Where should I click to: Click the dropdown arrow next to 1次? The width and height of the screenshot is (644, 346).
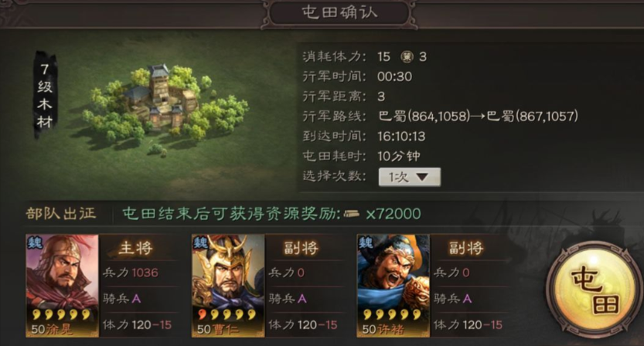pyautogui.click(x=422, y=177)
